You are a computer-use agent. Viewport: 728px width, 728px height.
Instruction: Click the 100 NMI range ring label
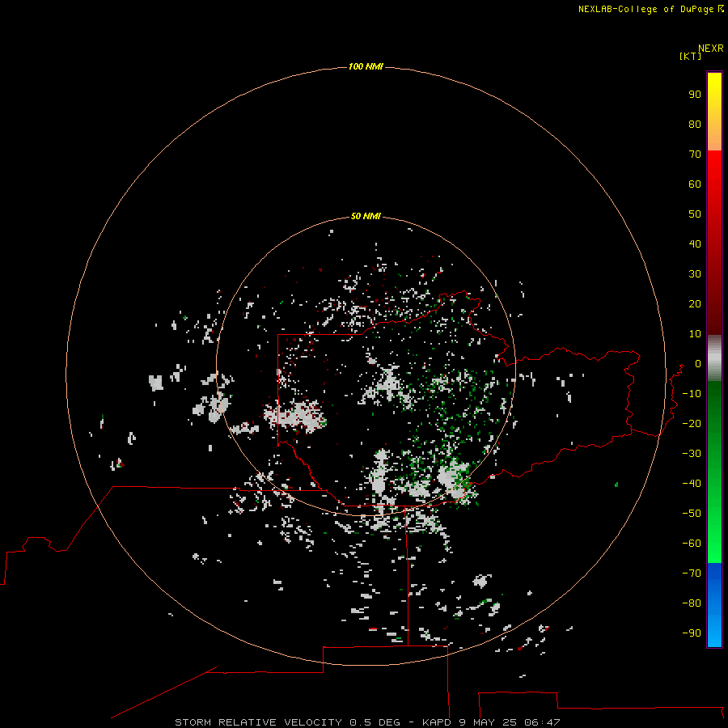[x=366, y=66]
